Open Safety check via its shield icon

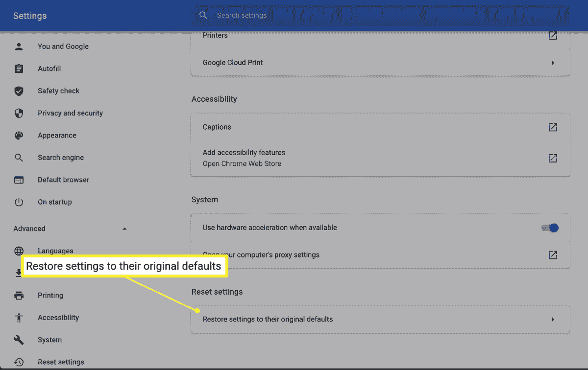click(19, 91)
